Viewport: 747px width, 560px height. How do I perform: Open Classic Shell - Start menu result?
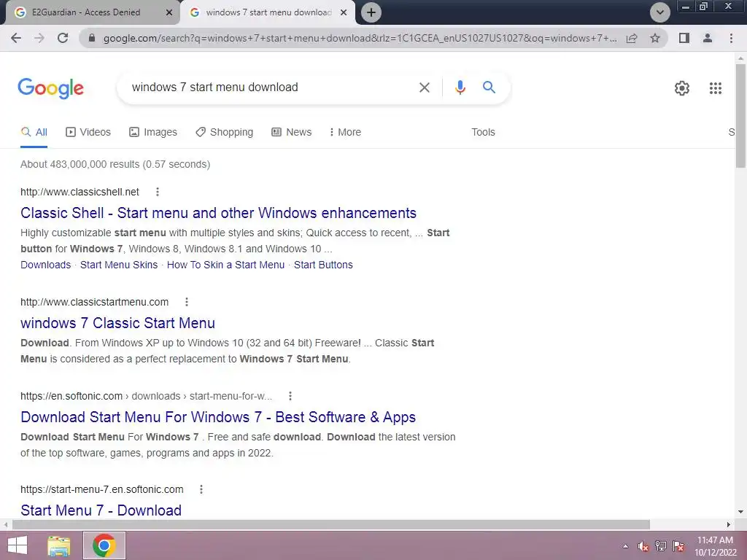click(x=218, y=213)
